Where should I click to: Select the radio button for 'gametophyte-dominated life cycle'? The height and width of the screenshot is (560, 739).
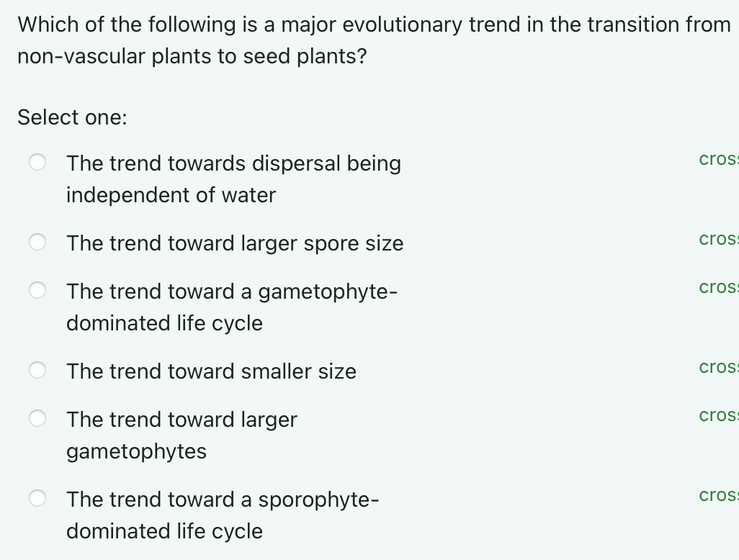(37, 291)
